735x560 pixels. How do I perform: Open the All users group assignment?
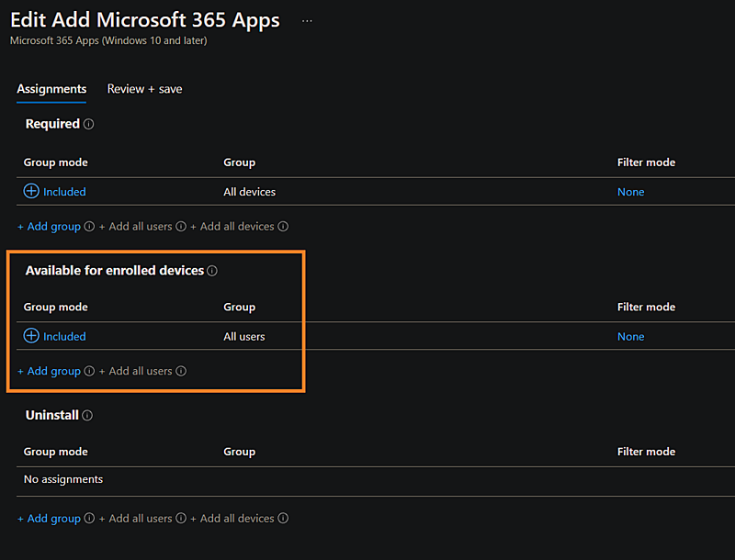click(243, 336)
